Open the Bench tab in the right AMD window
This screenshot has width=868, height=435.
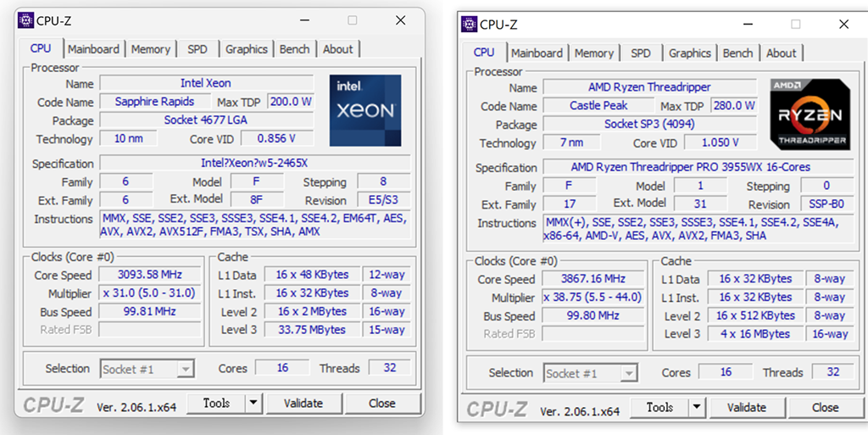738,53
